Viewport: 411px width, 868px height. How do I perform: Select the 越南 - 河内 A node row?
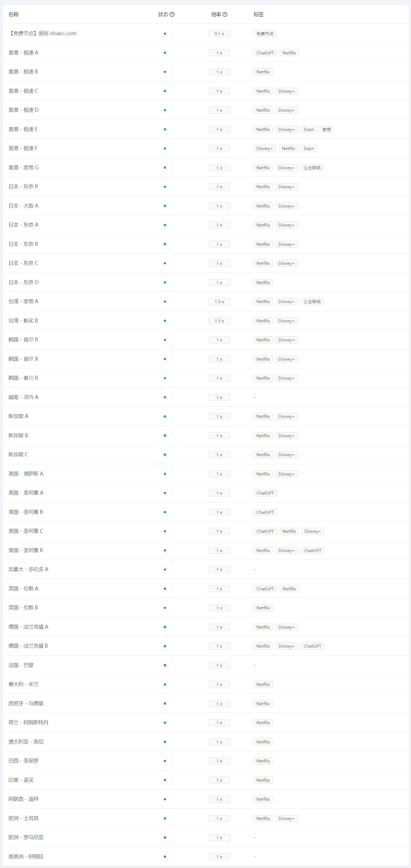(x=23, y=397)
